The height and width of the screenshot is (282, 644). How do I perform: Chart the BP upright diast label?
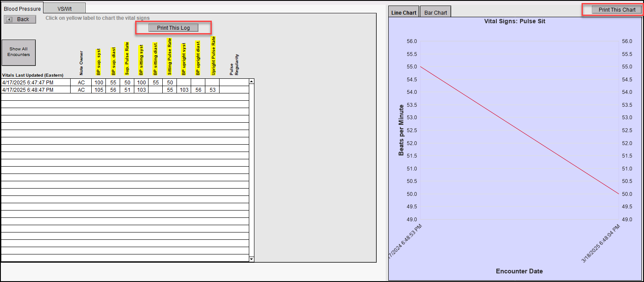click(x=198, y=59)
